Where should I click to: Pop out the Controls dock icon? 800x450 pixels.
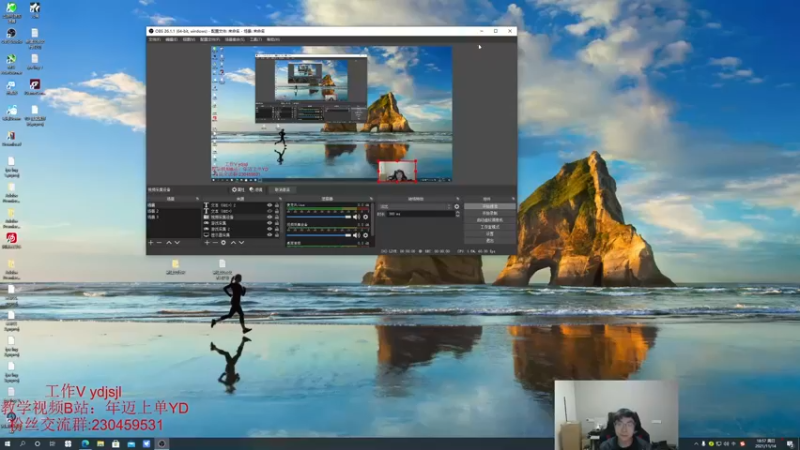click(513, 199)
